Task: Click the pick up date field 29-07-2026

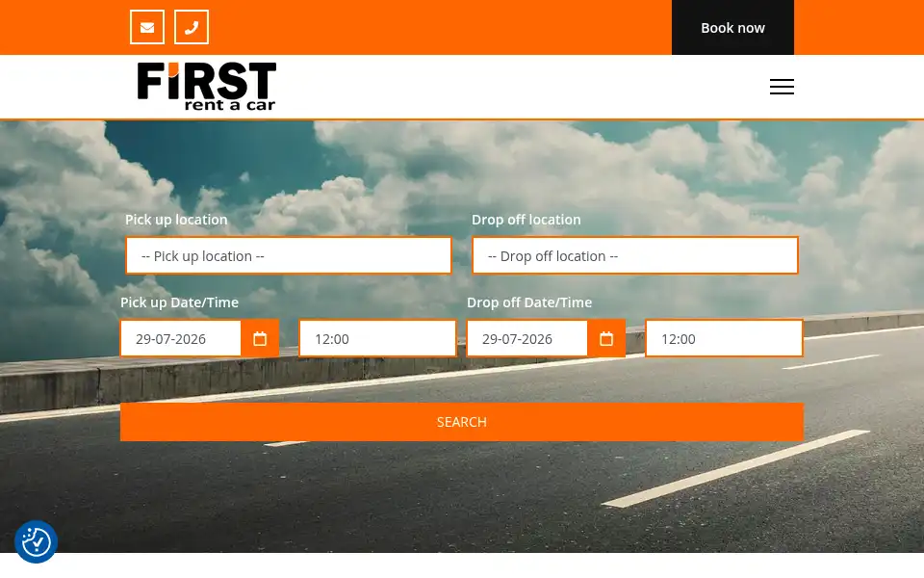Action: tap(181, 338)
